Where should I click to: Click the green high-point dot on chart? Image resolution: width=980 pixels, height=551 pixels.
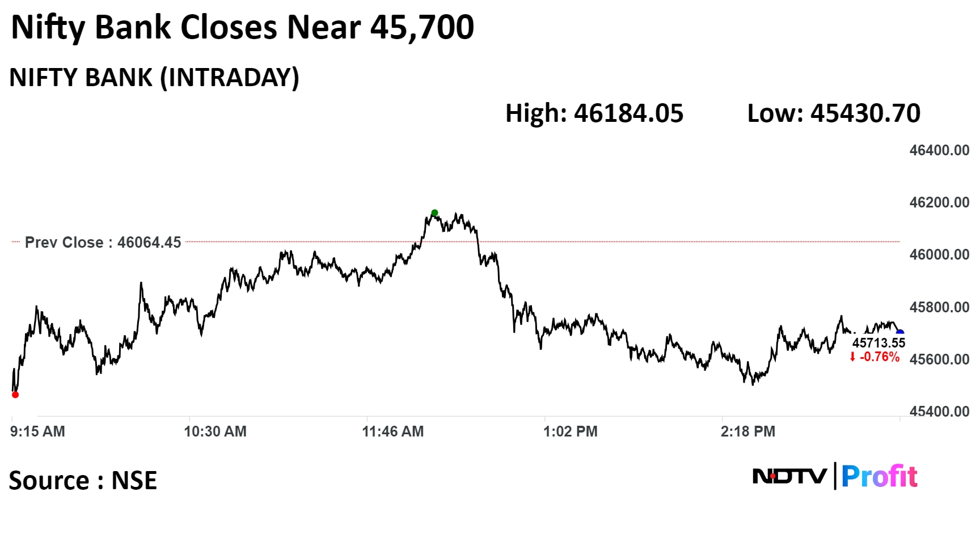[434, 213]
